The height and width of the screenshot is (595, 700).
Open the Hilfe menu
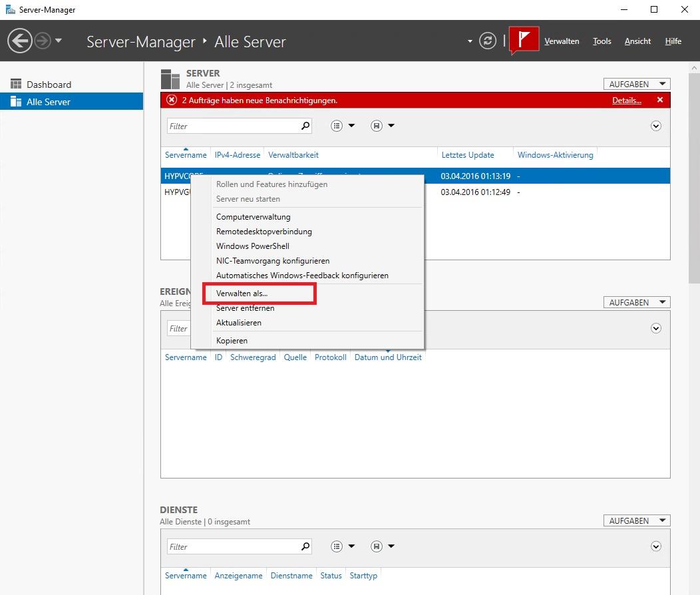pos(673,41)
